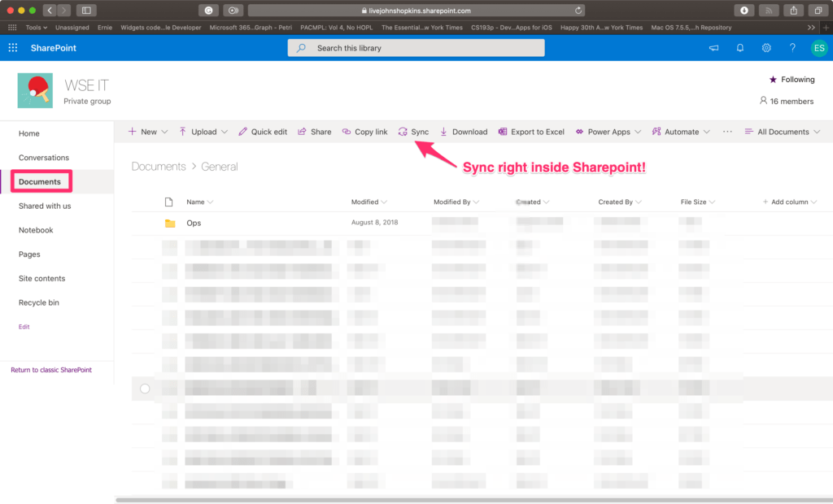The height and width of the screenshot is (504, 833).
Task: Export the list to Excel
Action: tap(531, 132)
